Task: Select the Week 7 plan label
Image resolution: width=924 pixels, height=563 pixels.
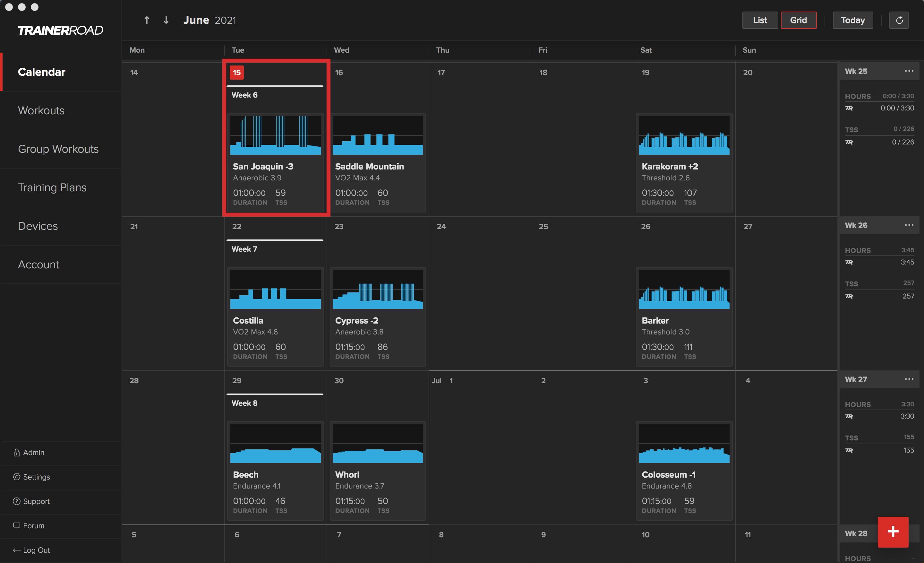Action: pos(244,249)
